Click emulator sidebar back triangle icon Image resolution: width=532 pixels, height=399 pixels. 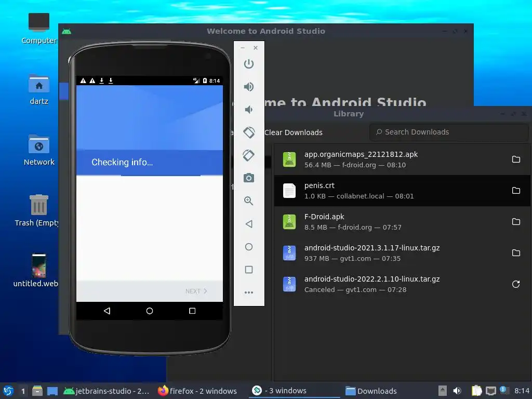coord(249,224)
